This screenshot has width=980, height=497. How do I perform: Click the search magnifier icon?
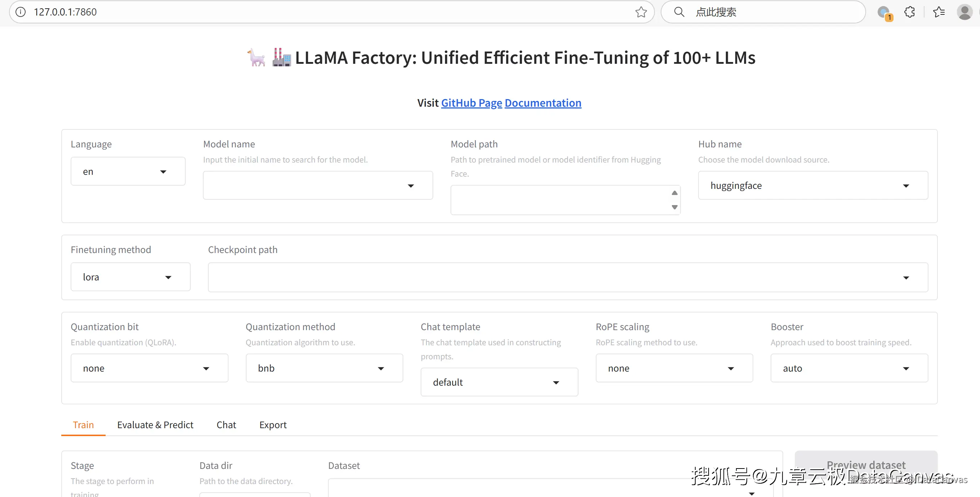click(679, 12)
